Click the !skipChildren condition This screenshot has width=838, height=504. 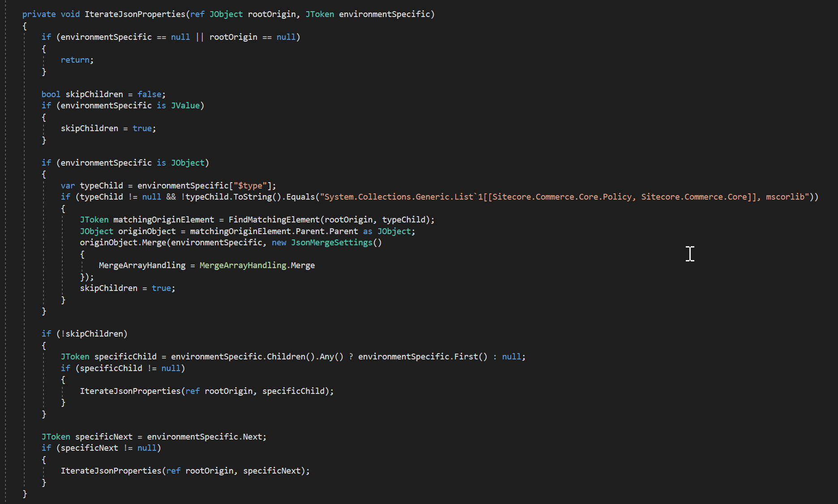(92, 334)
